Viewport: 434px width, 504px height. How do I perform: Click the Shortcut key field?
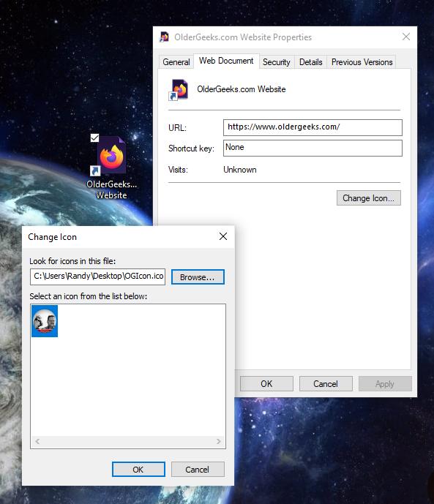[x=313, y=148]
